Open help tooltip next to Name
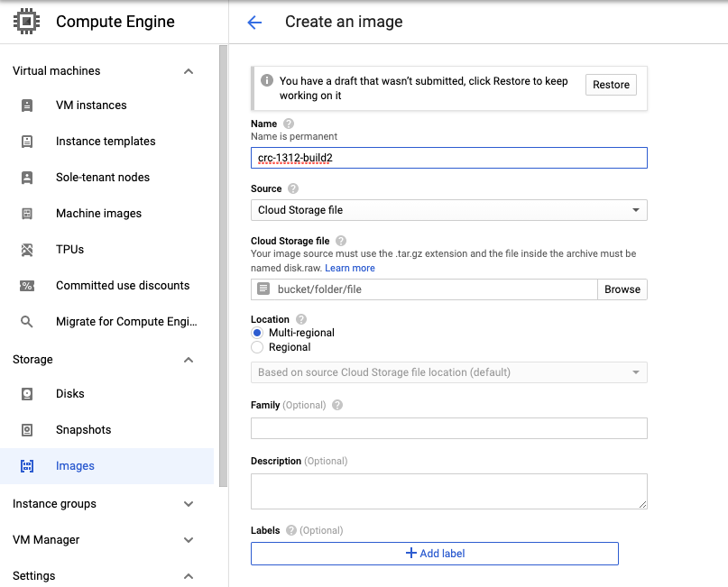The width and height of the screenshot is (728, 587). click(x=289, y=124)
